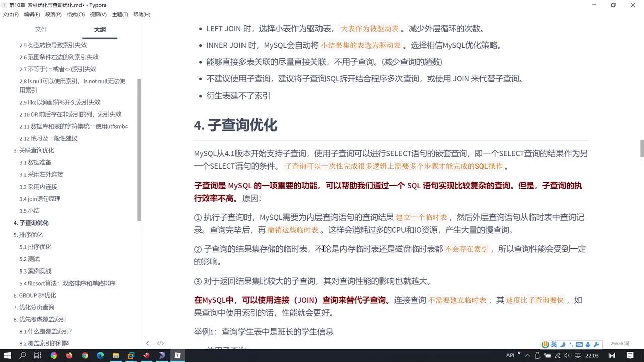This screenshot has height=362, width=644.
Task: Open IME settings wrench icon
Action: (596, 344)
